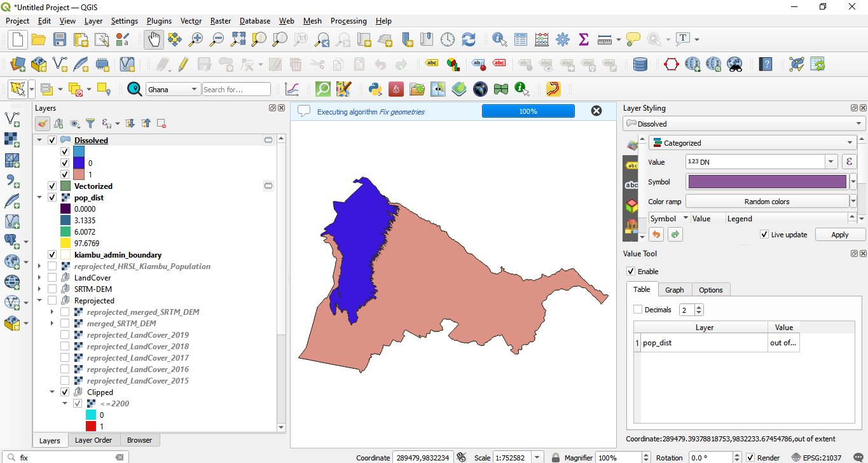Image resolution: width=868 pixels, height=463 pixels.
Task: Click the Toggle Editing pencil icon
Action: pyautogui.click(x=183, y=64)
